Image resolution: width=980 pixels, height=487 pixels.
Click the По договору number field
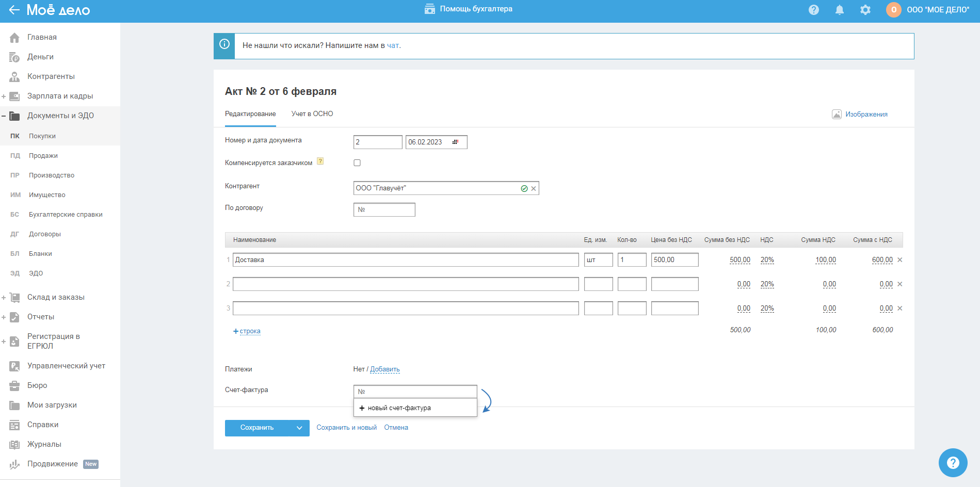click(384, 210)
